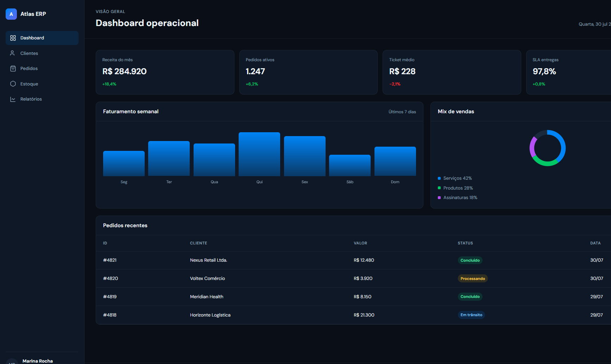Click client Voltex Comércio
The image size is (611, 364).
click(207, 279)
